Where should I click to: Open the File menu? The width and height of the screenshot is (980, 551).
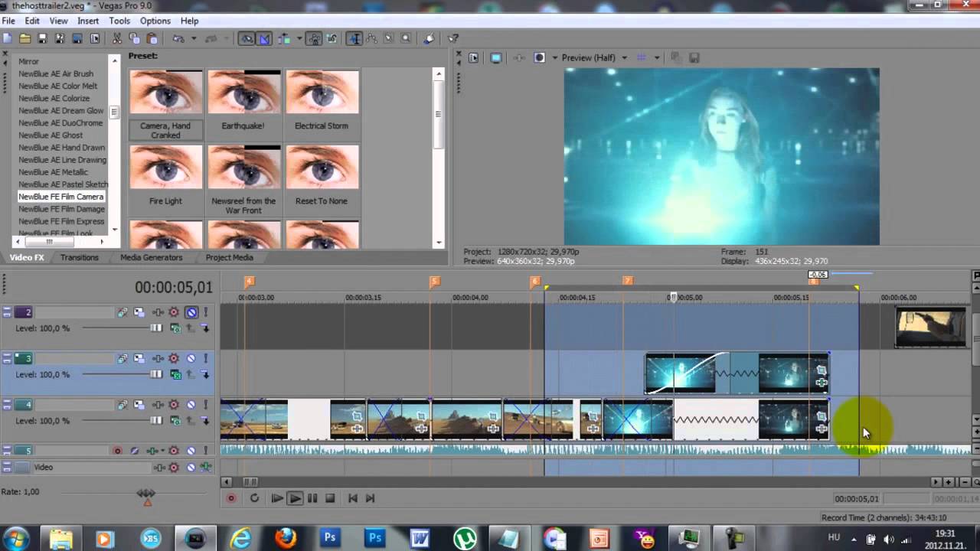[8, 21]
